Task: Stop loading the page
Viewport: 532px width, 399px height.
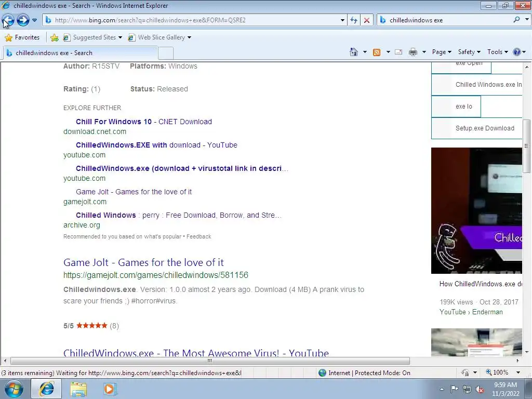Action: point(367,20)
